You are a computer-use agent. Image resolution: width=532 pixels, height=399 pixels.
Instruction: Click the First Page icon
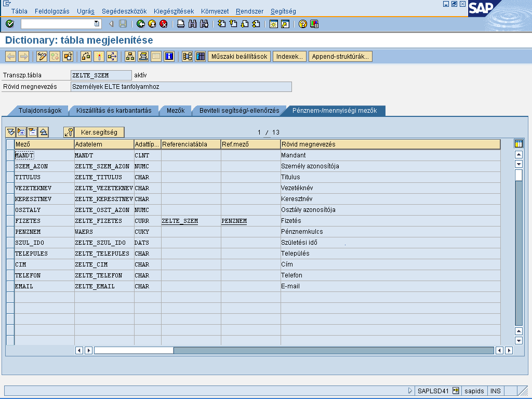(x=221, y=24)
